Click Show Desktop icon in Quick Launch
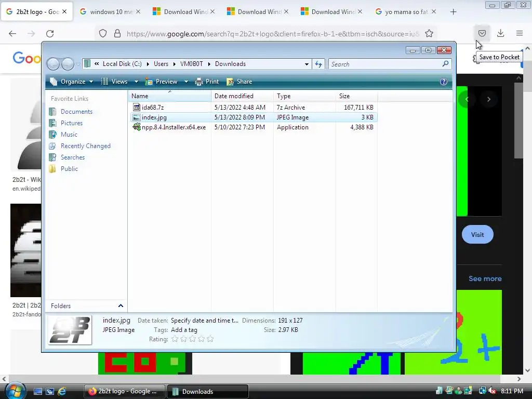The height and width of the screenshot is (399, 532). 37,391
